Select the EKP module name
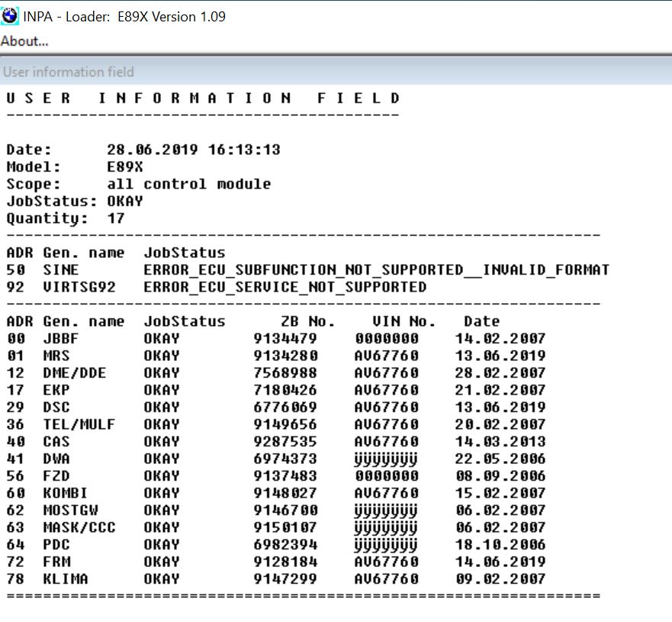 point(56,390)
